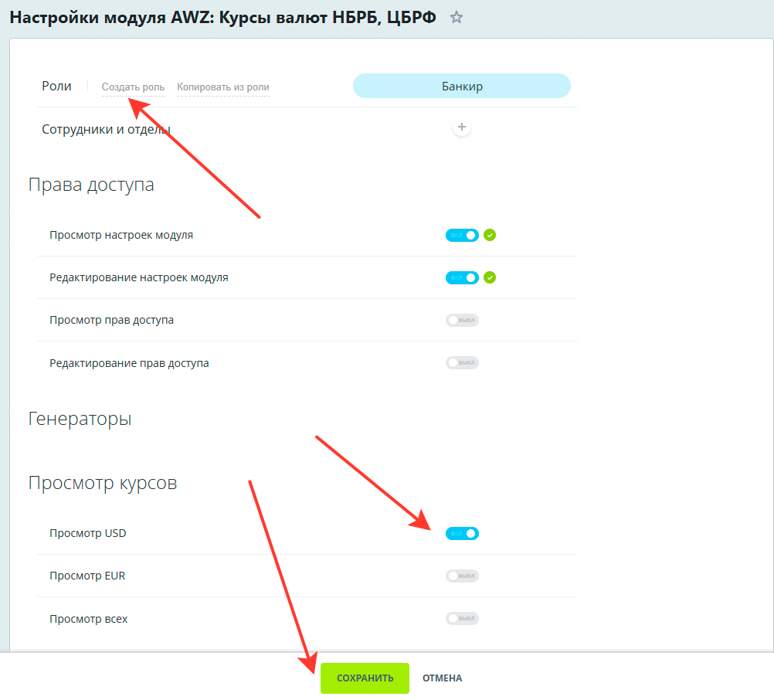Turn off Редактирование настроек модуля switch
774x700 pixels.
pos(462,277)
